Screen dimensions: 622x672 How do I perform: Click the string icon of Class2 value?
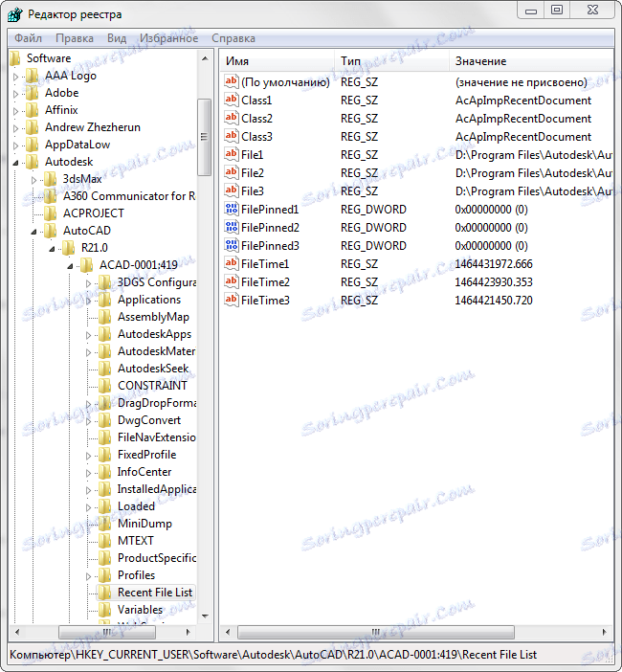pyautogui.click(x=231, y=118)
